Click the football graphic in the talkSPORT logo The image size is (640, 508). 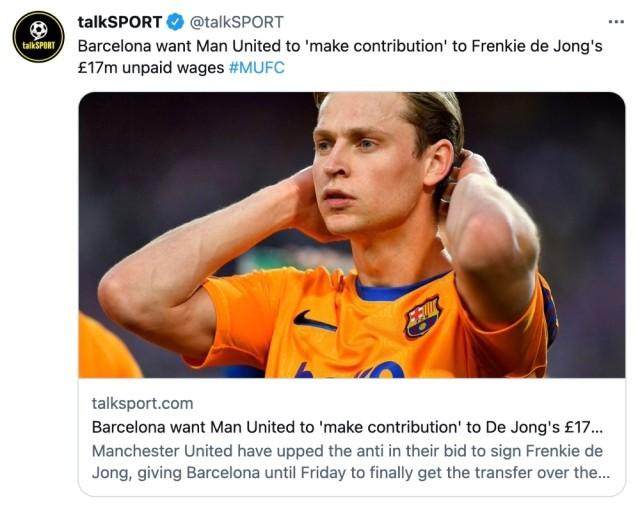coord(38,29)
